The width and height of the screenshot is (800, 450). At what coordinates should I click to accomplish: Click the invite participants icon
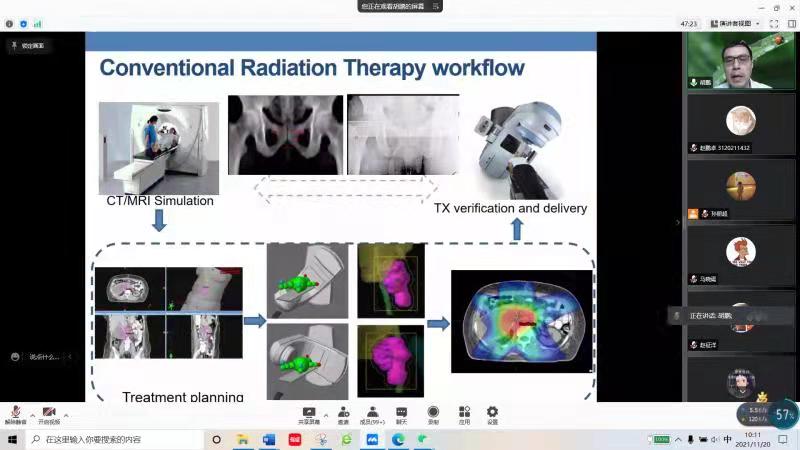tap(343, 412)
